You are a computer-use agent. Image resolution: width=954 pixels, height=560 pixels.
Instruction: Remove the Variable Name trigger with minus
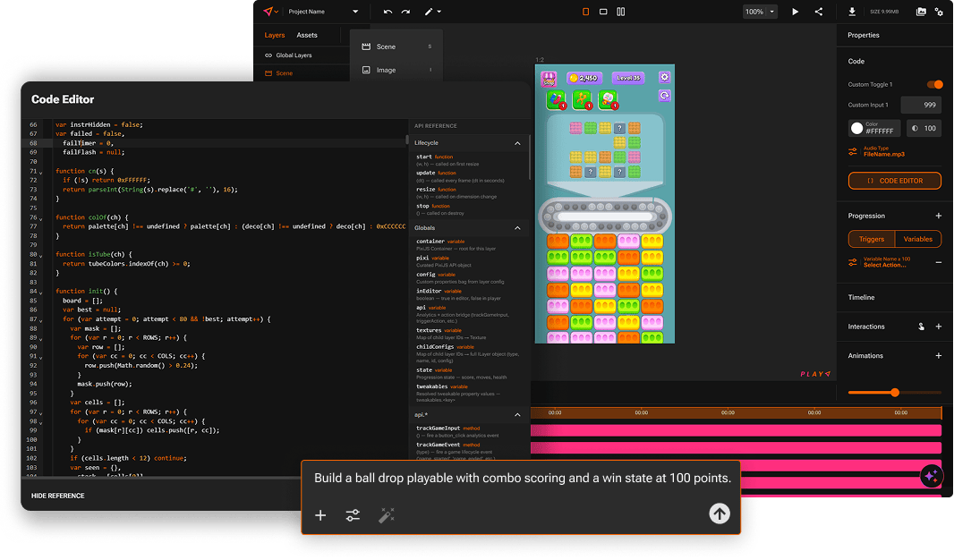point(938,262)
